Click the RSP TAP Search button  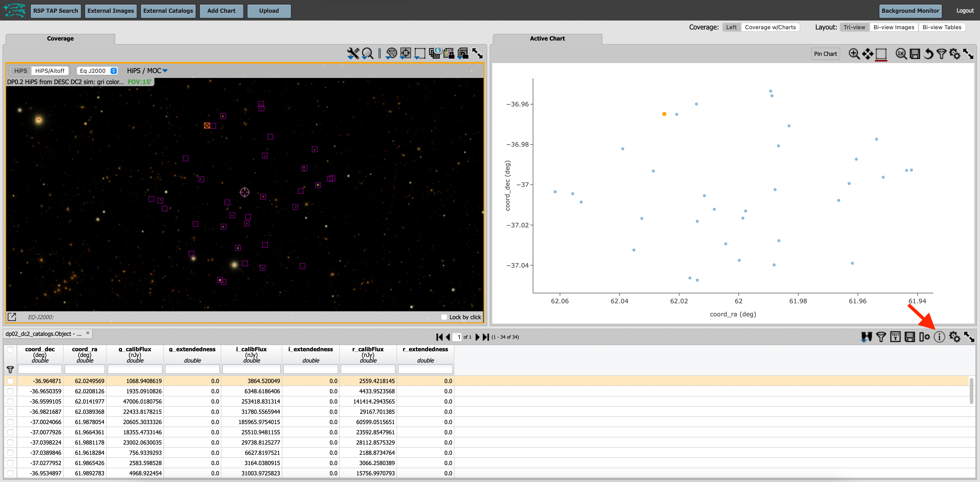pyautogui.click(x=56, y=11)
